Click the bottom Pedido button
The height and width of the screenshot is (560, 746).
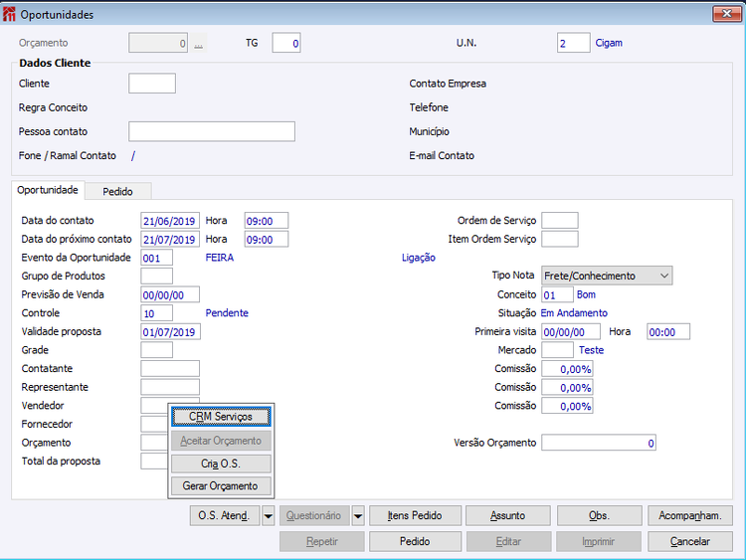coord(415,541)
